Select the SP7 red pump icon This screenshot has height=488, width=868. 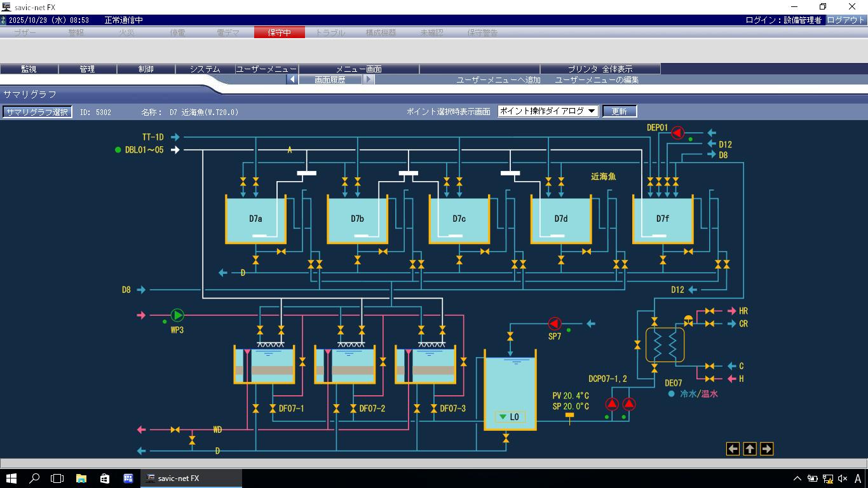pyautogui.click(x=555, y=324)
